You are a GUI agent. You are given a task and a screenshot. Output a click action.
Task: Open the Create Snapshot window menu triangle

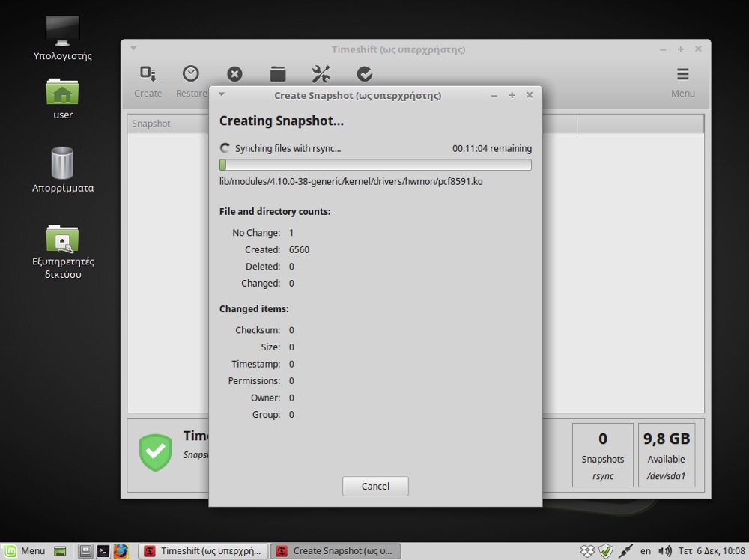(221, 94)
